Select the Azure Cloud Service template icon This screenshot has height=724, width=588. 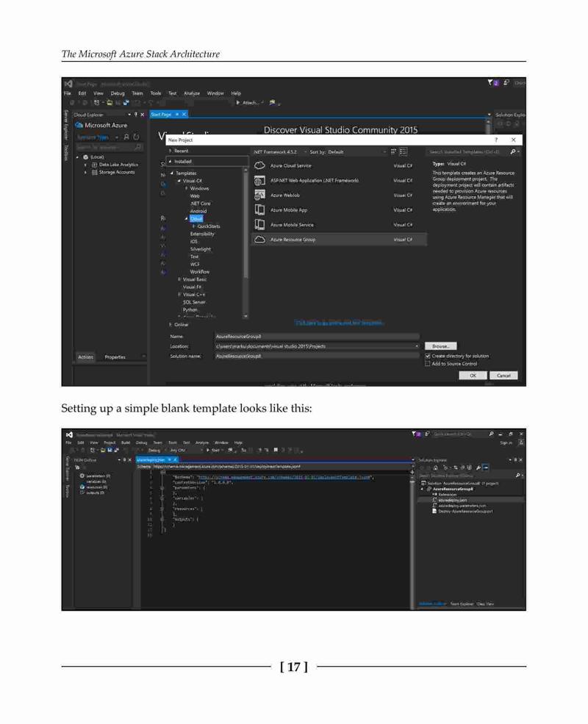click(260, 166)
